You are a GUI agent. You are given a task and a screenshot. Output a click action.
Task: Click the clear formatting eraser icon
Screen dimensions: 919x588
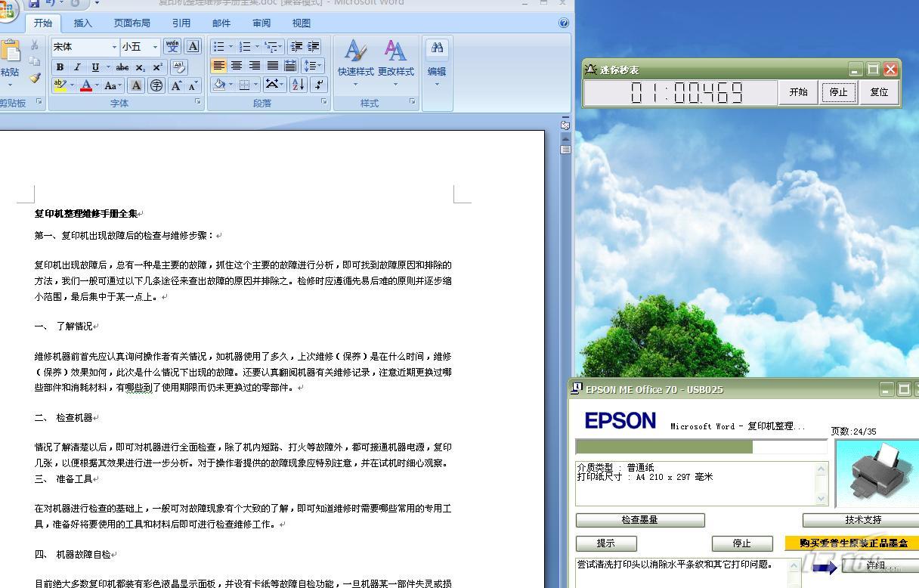(x=178, y=67)
